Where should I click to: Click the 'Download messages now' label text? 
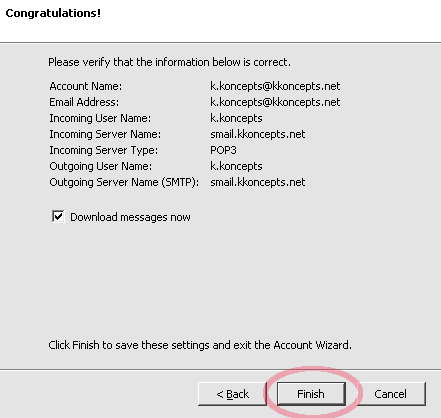[130, 217]
